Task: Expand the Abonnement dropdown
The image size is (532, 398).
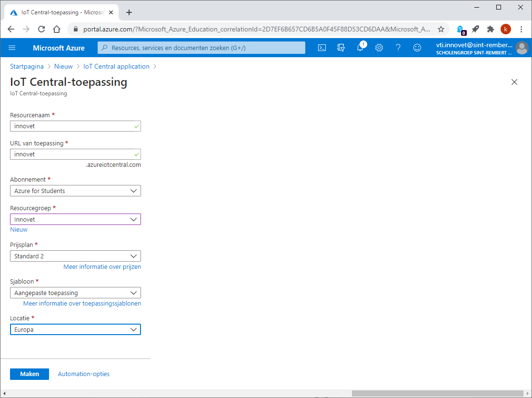Action: pyautogui.click(x=75, y=191)
